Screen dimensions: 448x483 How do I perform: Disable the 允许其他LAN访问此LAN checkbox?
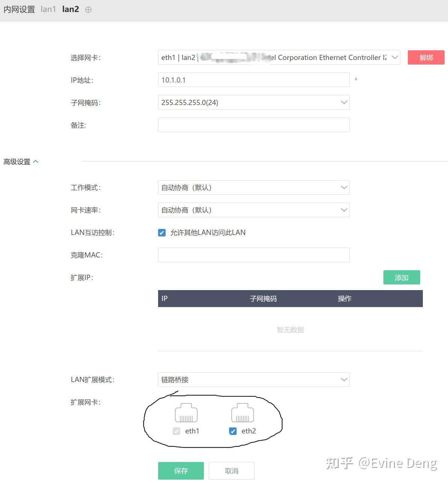pyautogui.click(x=161, y=233)
